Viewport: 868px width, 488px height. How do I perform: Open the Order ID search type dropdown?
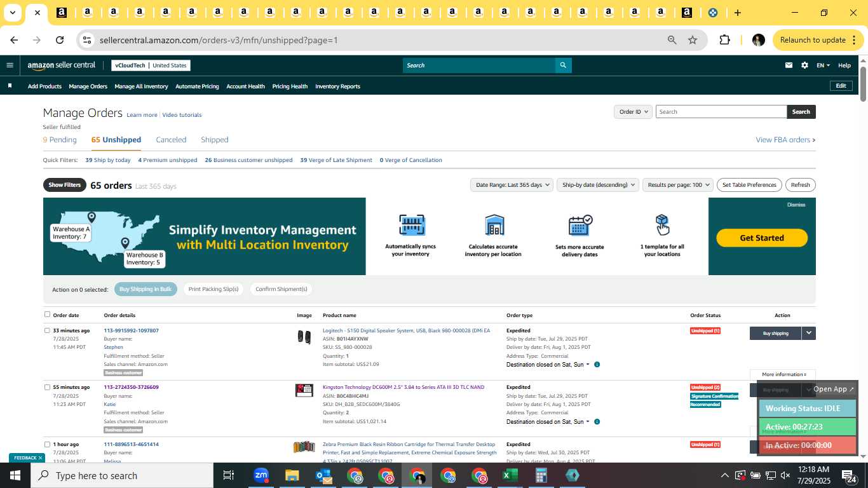tap(633, 112)
